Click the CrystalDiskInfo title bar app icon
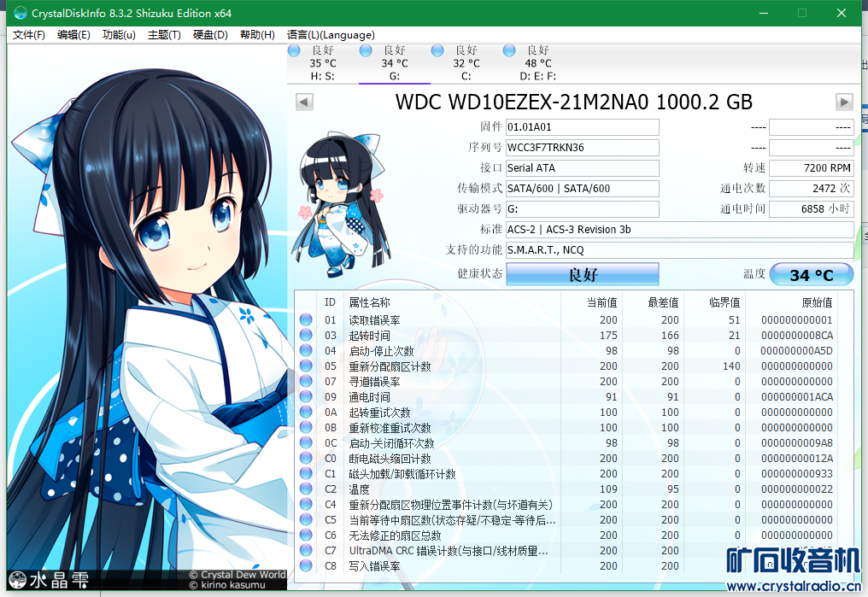Viewport: 868px width, 597px height. pyautogui.click(x=20, y=13)
